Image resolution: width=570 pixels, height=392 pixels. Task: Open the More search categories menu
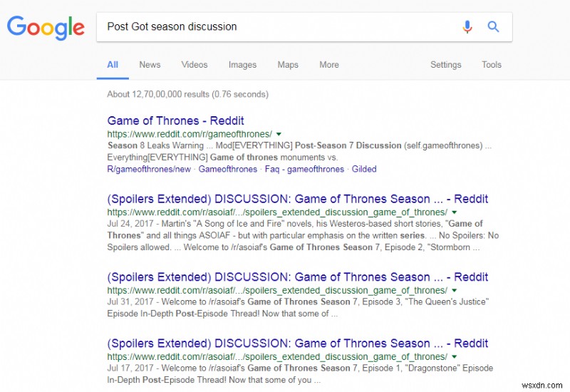pyautogui.click(x=329, y=65)
